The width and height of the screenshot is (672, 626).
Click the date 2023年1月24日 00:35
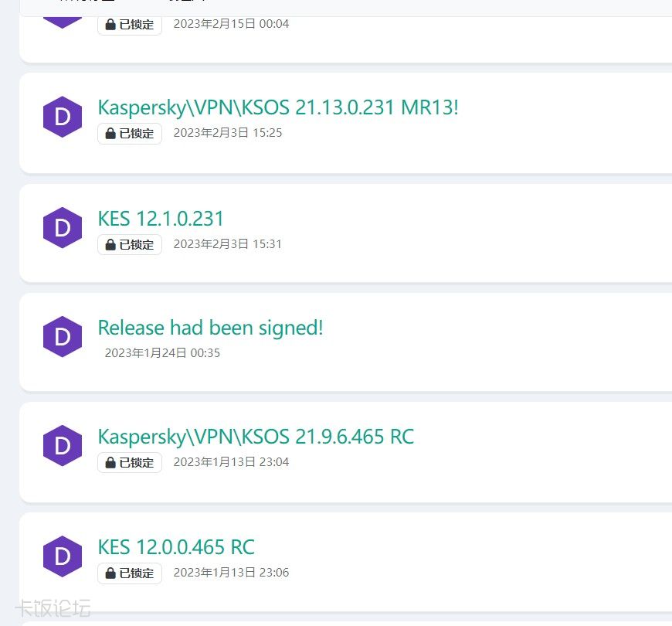pyautogui.click(x=162, y=353)
